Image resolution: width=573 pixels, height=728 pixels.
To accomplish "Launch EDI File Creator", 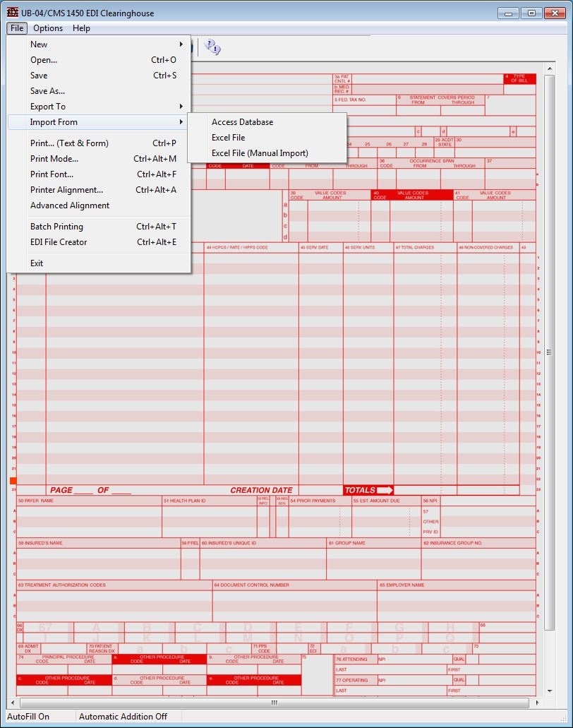I will pos(98,242).
